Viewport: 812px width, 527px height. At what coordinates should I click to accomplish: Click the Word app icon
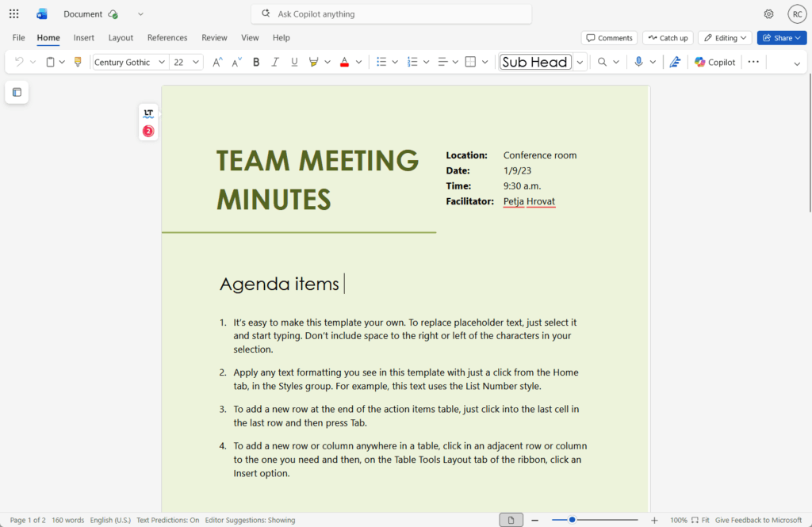click(x=42, y=14)
